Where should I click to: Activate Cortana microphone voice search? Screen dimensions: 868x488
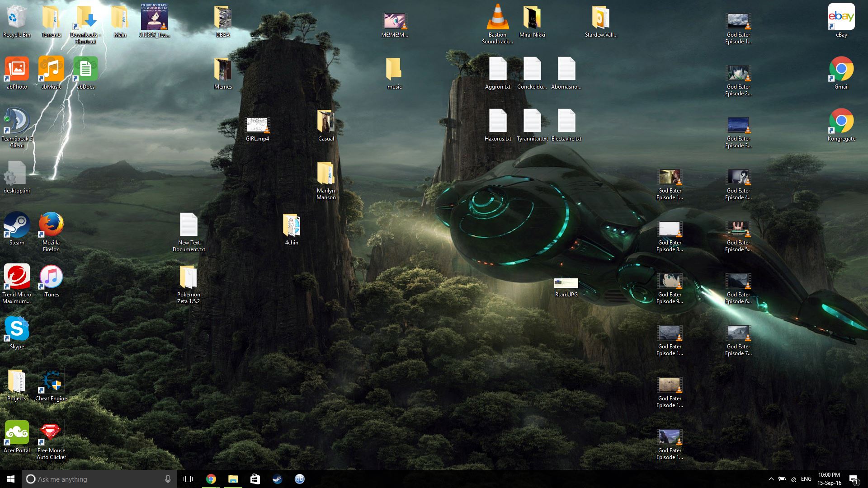[x=168, y=479]
